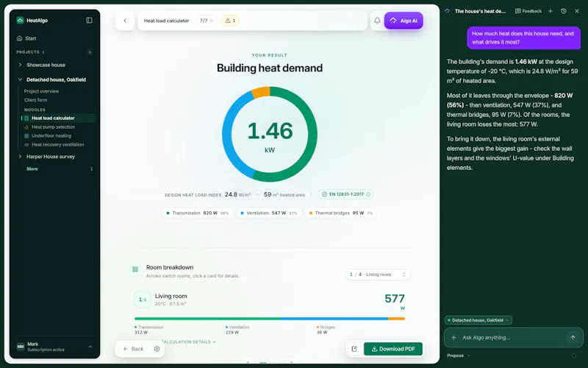The height and width of the screenshot is (368, 588).
Task: Click the '577' W room load value
Action: click(x=395, y=299)
